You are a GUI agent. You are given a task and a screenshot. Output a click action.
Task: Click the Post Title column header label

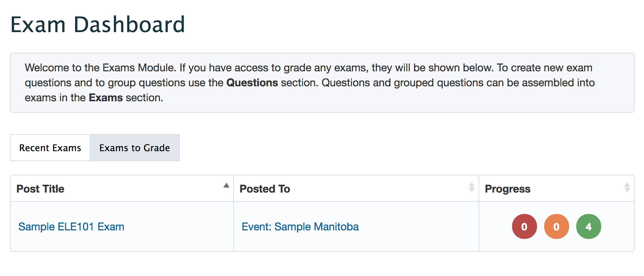tap(40, 189)
